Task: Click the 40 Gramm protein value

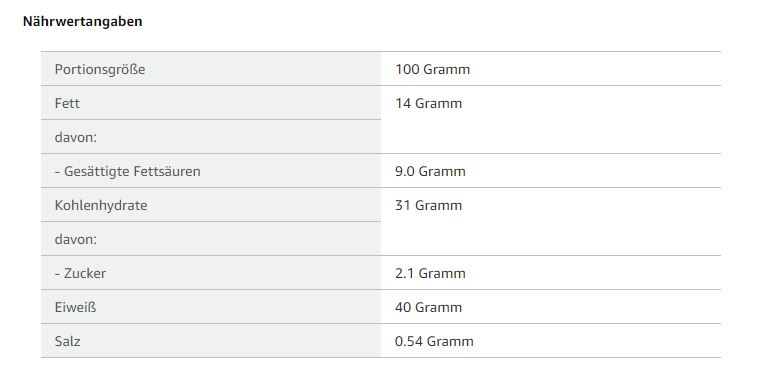Action: click(x=429, y=307)
